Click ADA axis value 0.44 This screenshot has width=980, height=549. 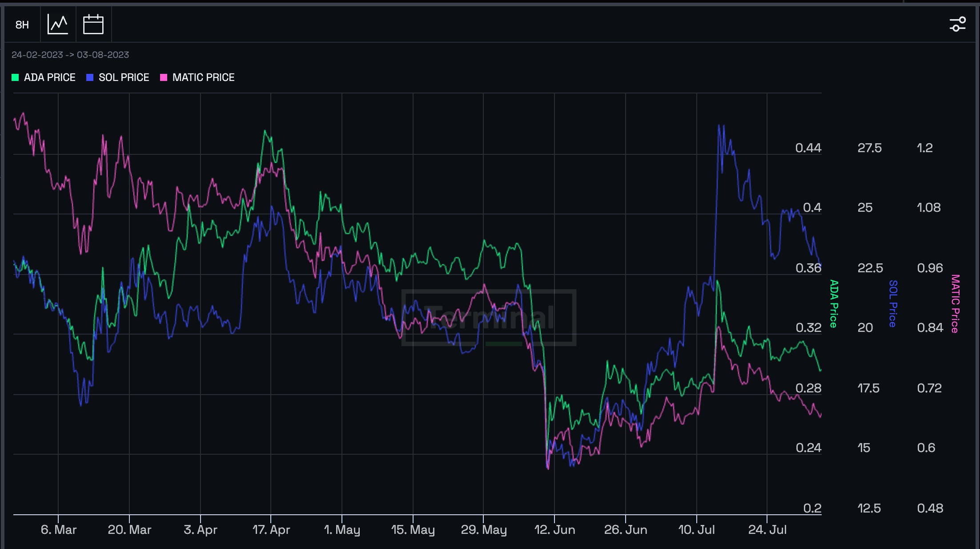[x=808, y=148]
